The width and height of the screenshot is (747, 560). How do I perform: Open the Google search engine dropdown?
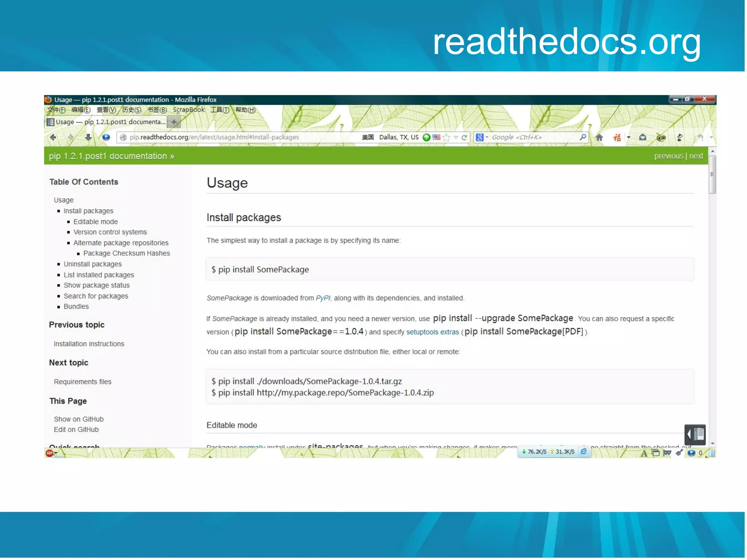coord(487,137)
